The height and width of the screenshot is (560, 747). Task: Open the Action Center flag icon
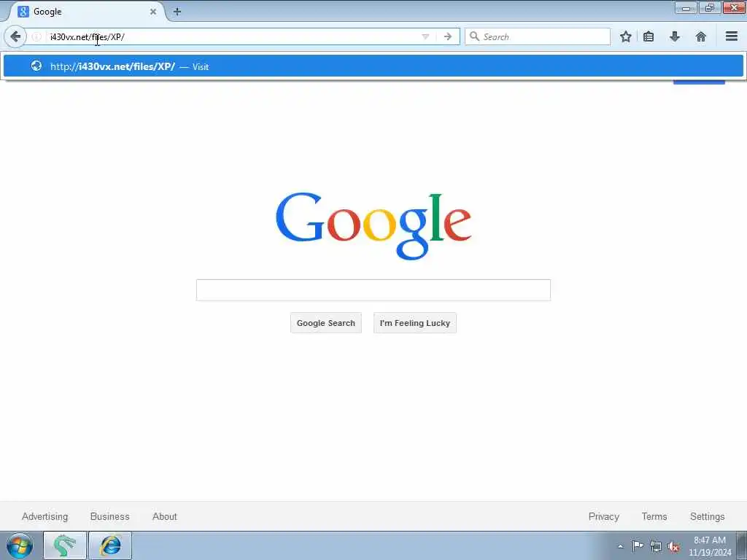tap(638, 546)
